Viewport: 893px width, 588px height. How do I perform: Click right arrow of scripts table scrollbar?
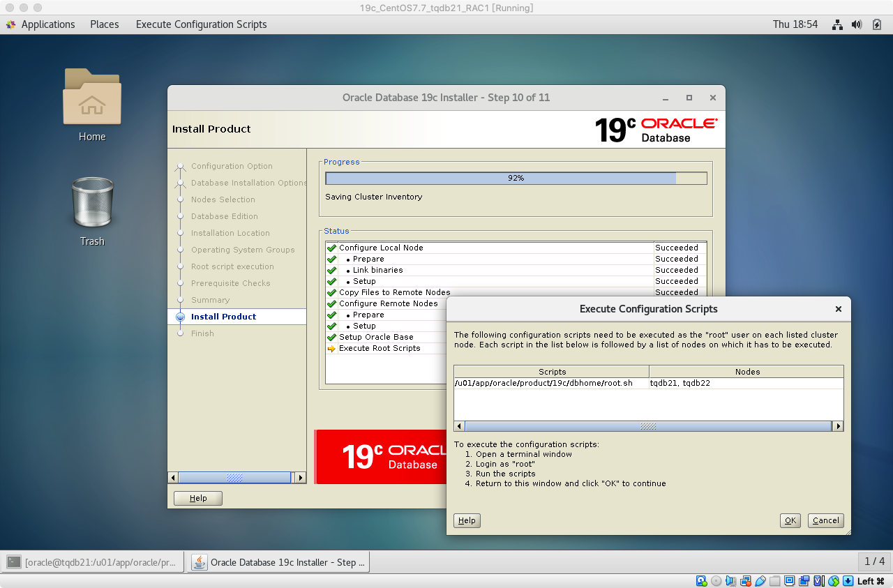click(x=838, y=426)
